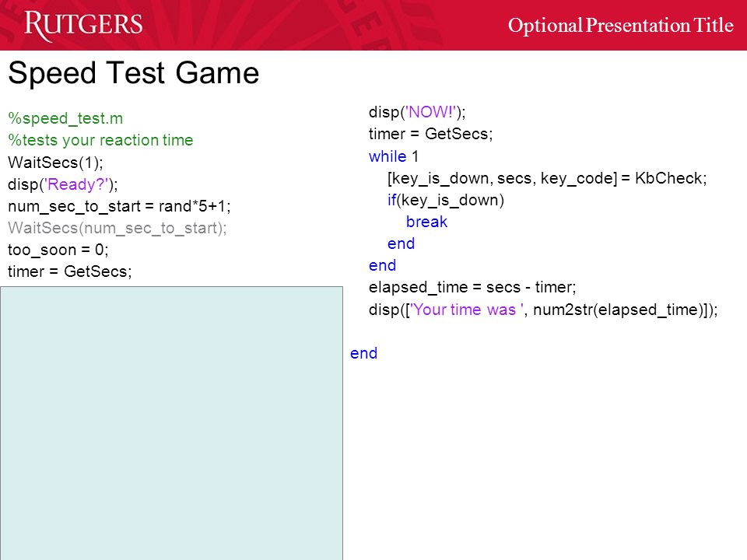Select the disp('NOW!'); code line

pos(417,112)
